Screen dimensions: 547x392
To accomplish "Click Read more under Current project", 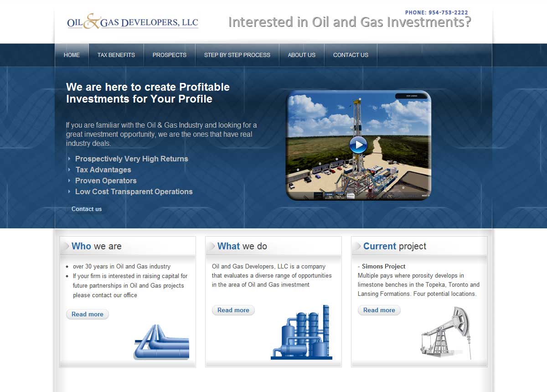I will [x=379, y=310].
